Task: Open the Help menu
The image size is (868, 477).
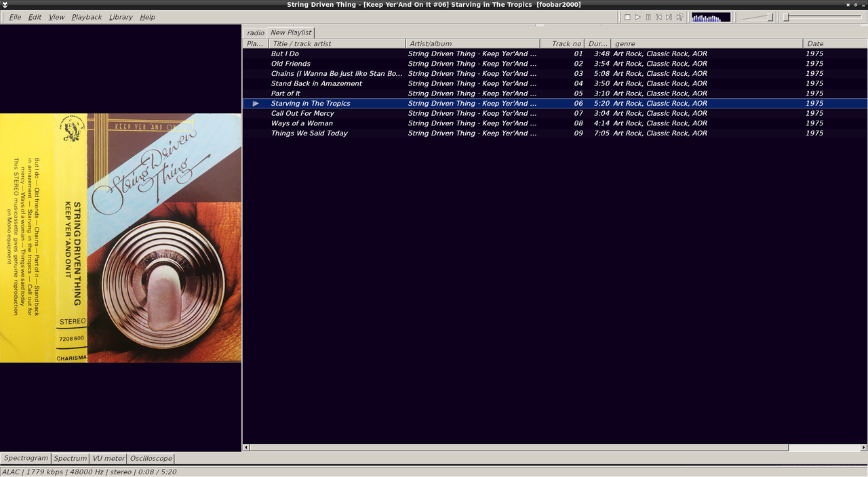Action: click(147, 17)
